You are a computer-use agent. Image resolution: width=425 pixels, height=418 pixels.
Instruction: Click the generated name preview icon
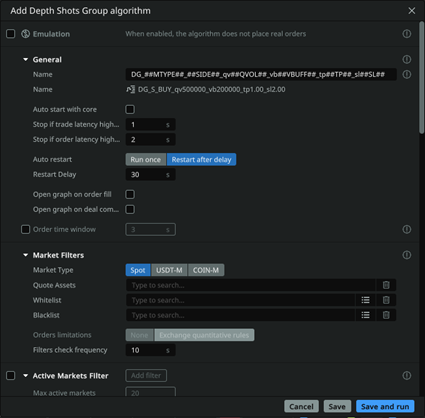(130, 89)
